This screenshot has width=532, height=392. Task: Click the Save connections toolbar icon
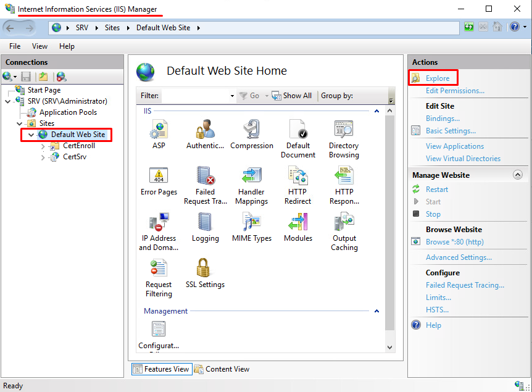[x=26, y=77]
